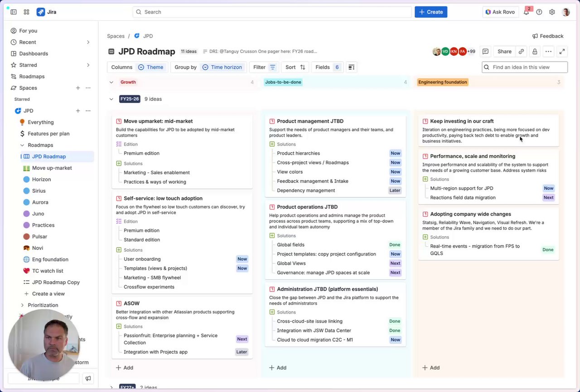Viewport: 580px width, 392px height.
Task: Open the JPD Roadmap view in sidebar
Action: (x=58, y=157)
